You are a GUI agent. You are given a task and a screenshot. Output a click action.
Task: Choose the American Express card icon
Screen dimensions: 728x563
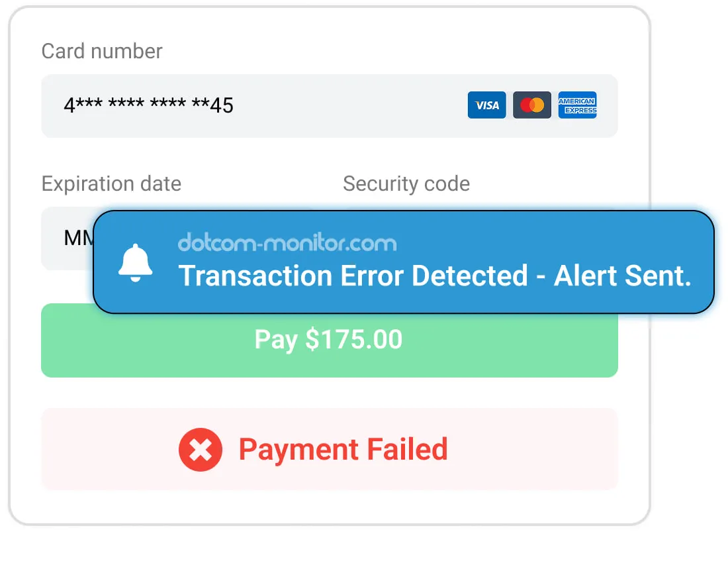pyautogui.click(x=577, y=105)
